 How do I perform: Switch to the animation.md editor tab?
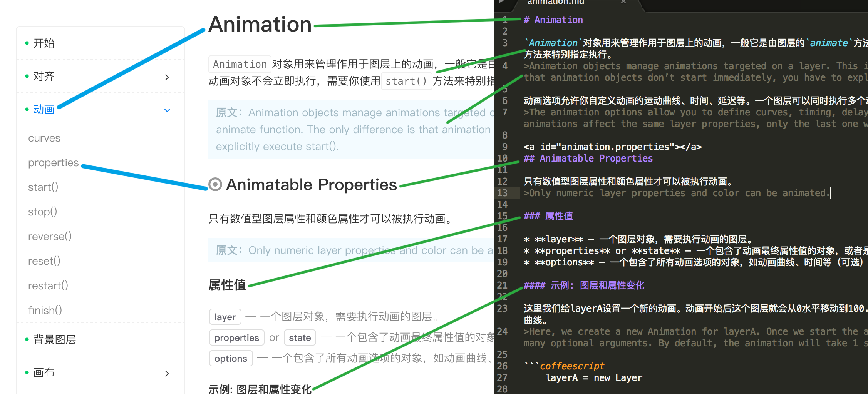click(x=556, y=2)
